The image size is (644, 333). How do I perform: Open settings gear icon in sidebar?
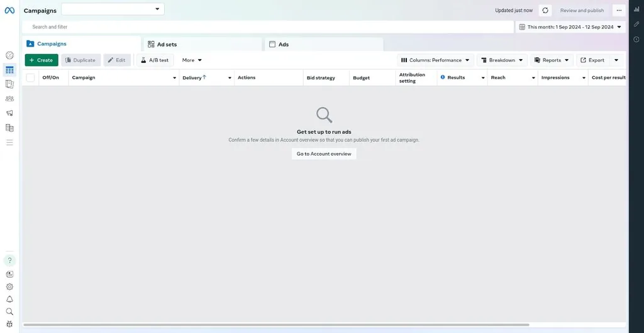(9, 286)
